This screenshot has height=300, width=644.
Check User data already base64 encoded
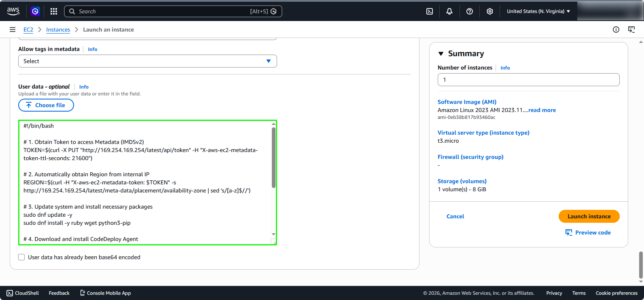[21, 257]
